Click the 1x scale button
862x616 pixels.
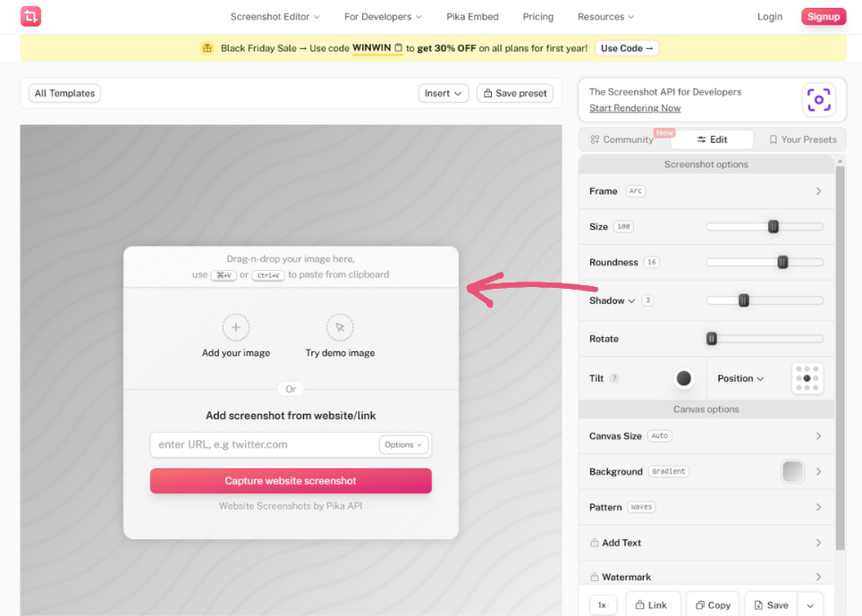tap(603, 605)
